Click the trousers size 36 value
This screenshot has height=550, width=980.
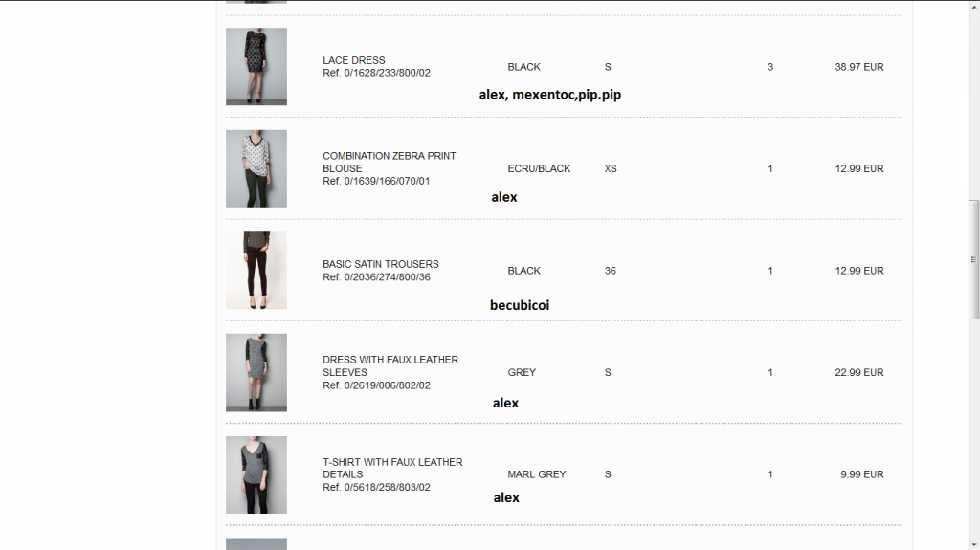(610, 271)
